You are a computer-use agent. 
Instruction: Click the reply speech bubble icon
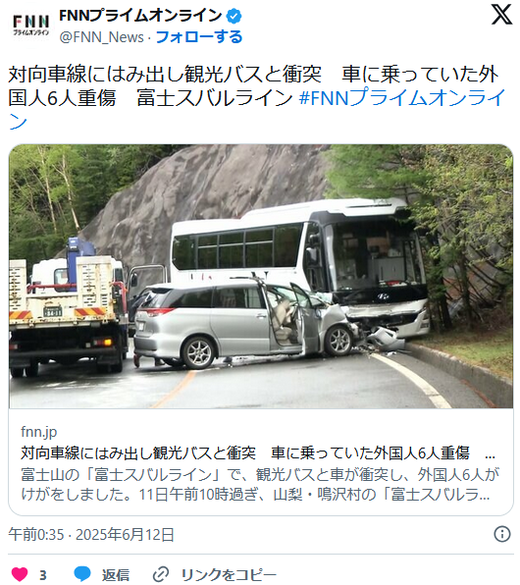pyautogui.click(x=82, y=574)
